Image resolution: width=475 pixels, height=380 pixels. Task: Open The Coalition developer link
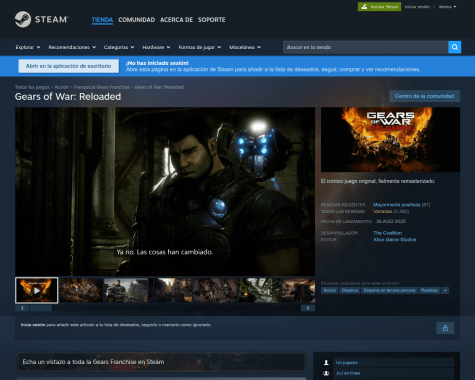click(x=387, y=233)
